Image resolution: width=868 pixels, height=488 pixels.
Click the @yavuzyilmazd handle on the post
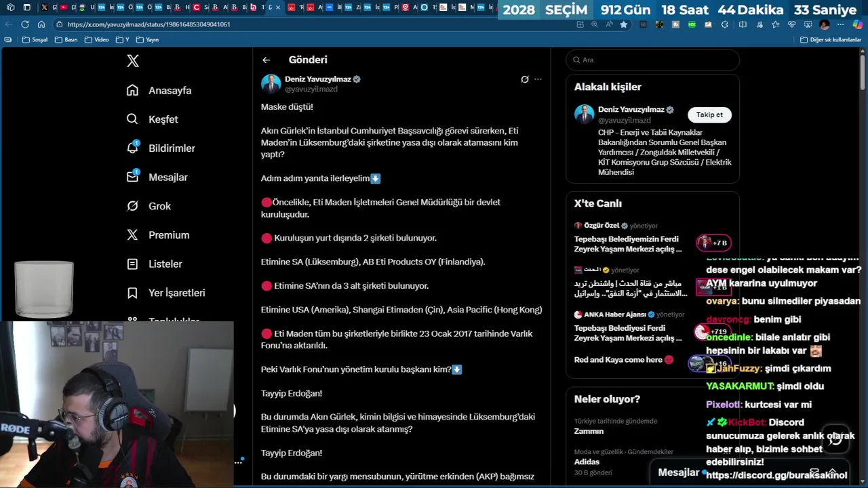pyautogui.click(x=311, y=89)
